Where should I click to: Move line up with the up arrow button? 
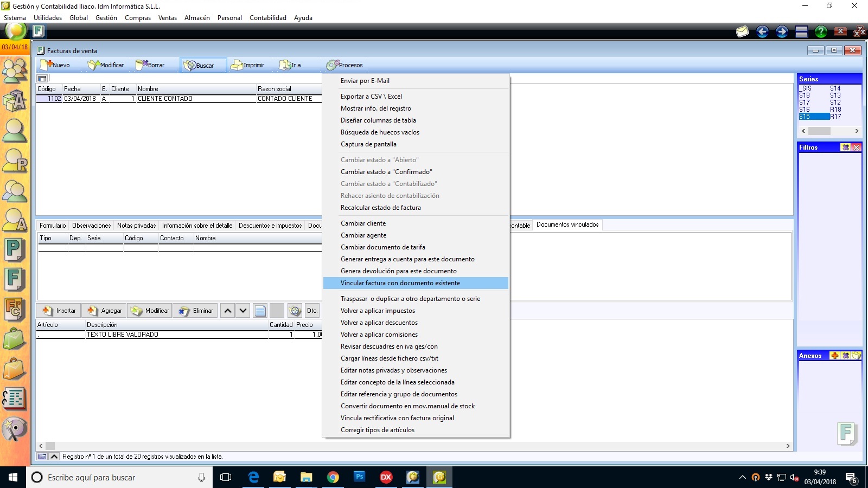point(228,311)
